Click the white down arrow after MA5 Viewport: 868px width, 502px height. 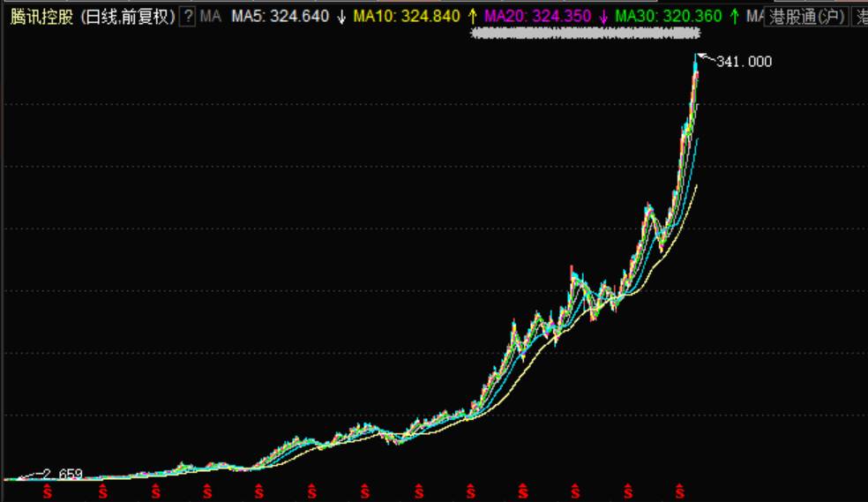tap(341, 16)
